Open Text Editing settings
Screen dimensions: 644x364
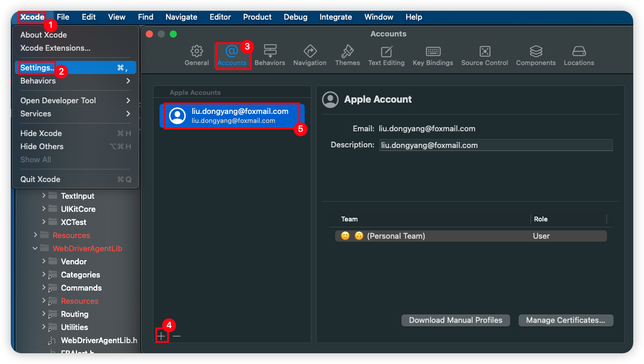point(386,55)
